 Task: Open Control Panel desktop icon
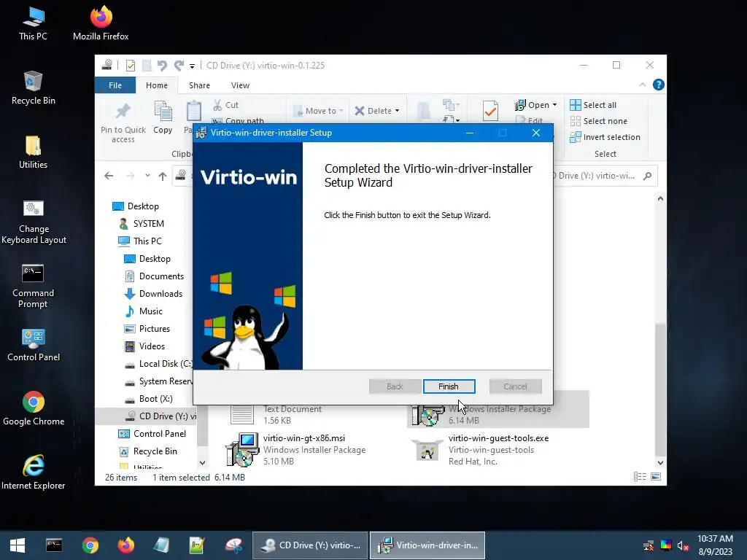34,345
